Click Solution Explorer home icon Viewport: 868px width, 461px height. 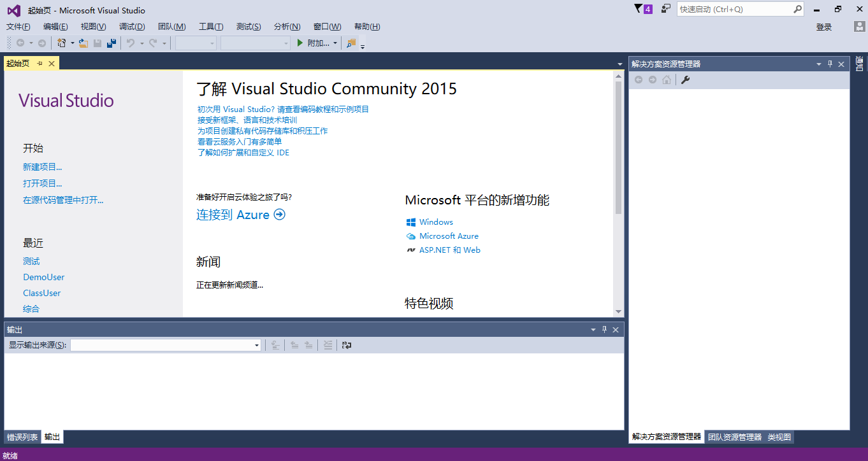pyautogui.click(x=667, y=80)
